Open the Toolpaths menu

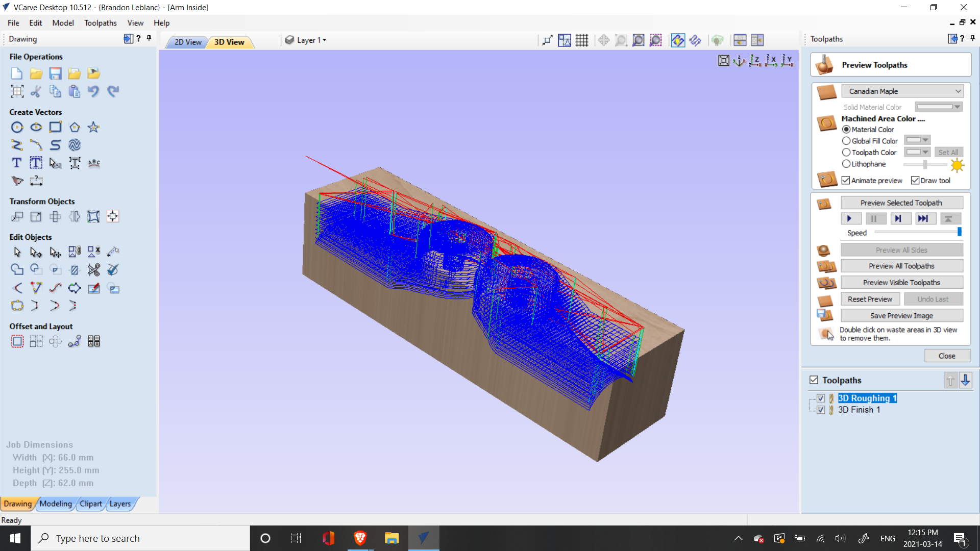pos(100,23)
